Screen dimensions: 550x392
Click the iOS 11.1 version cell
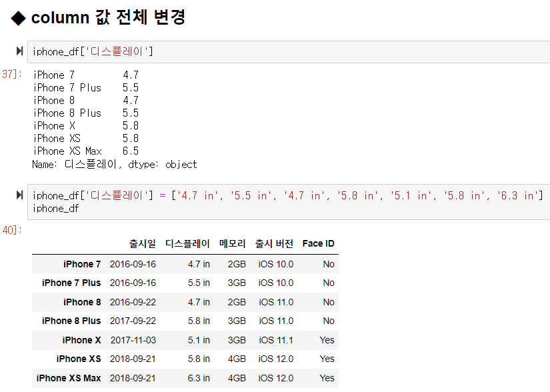276,340
